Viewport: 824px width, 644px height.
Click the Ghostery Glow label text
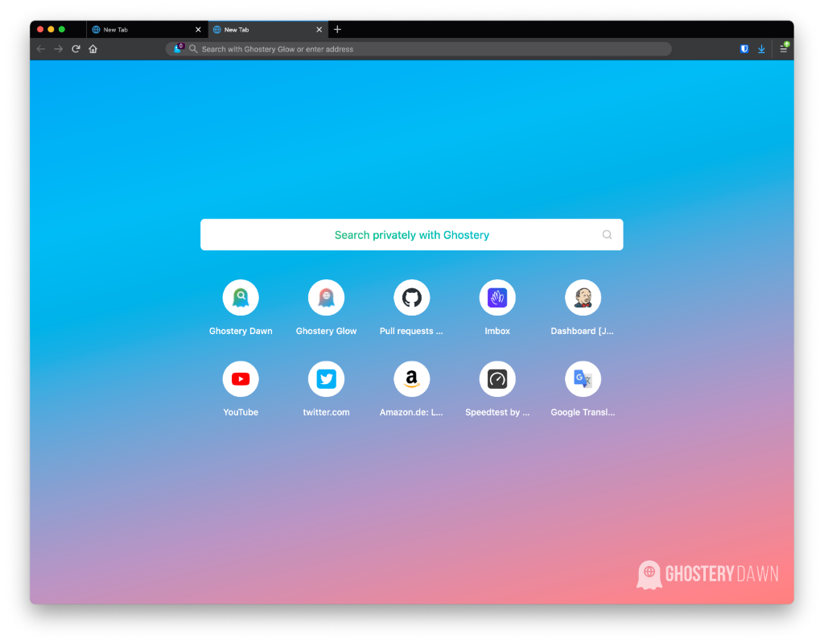click(x=327, y=331)
